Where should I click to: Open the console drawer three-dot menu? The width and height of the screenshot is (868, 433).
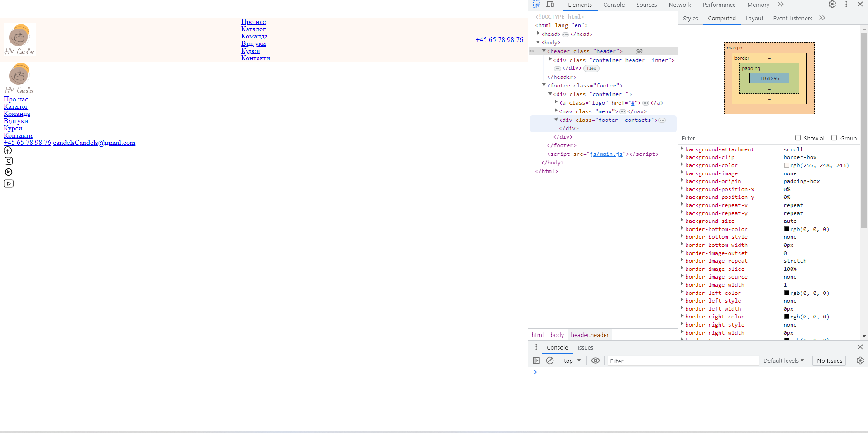(x=536, y=347)
